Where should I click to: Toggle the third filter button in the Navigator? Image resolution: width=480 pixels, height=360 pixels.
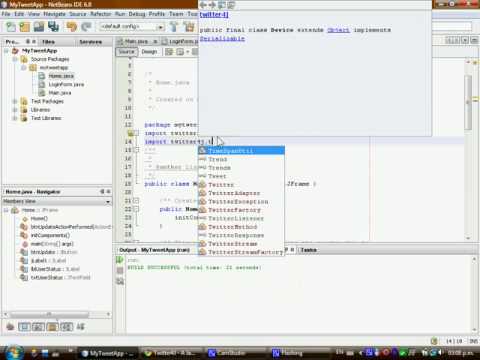click(38, 327)
